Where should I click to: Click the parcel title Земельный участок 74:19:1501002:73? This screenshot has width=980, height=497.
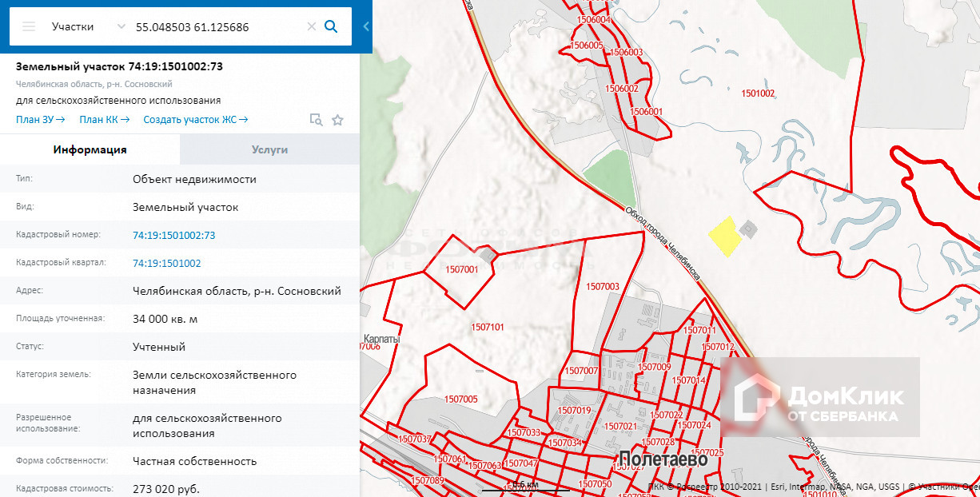tap(119, 66)
